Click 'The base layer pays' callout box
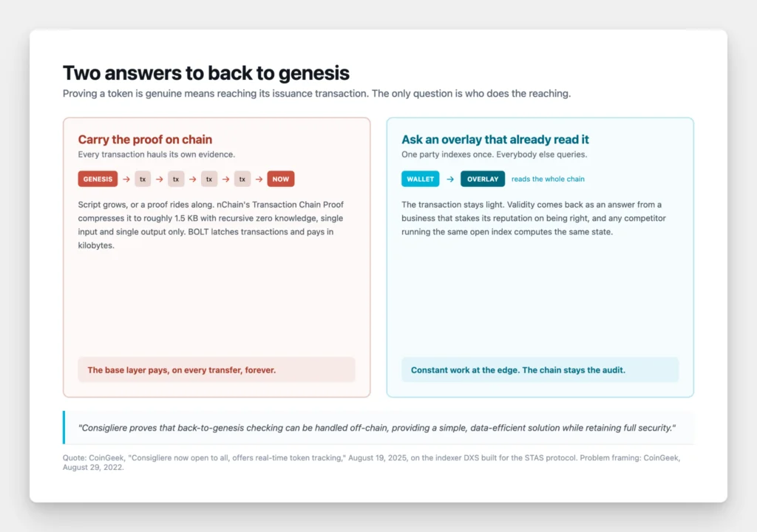 pyautogui.click(x=217, y=369)
